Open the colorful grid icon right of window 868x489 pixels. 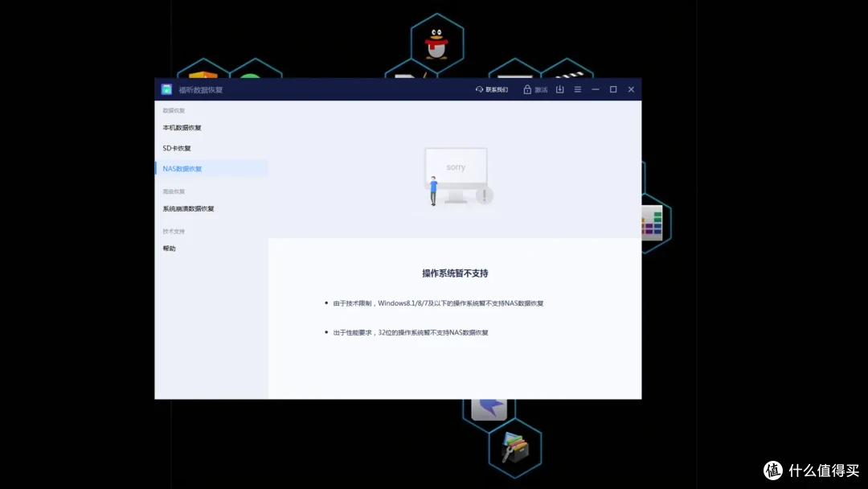652,223
